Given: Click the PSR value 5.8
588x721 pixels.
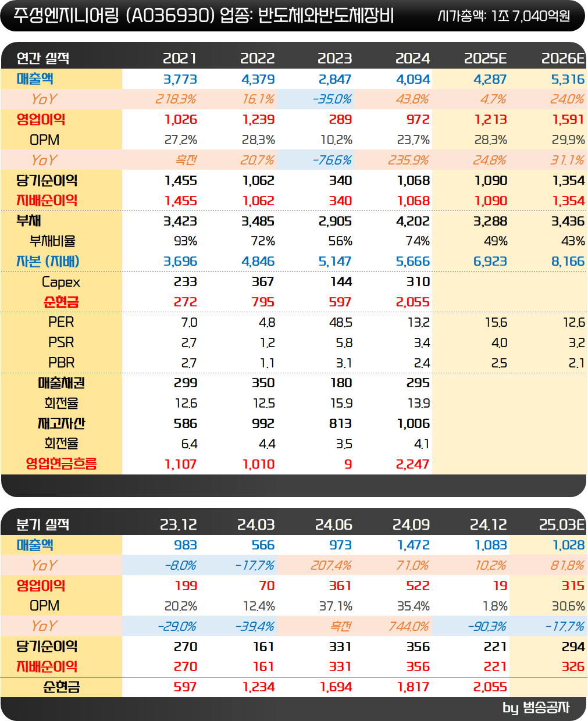Looking at the screenshot, I should tap(344, 343).
